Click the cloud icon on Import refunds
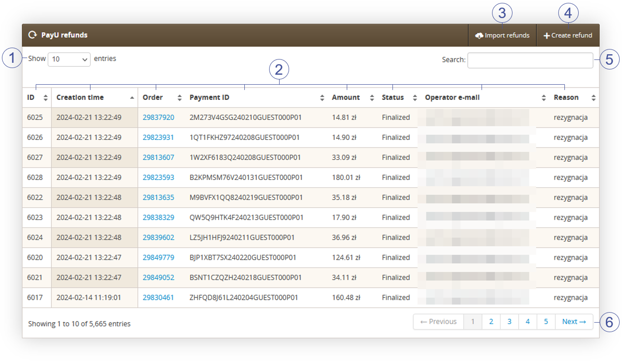This screenshot has width=623, height=364. 479,36
